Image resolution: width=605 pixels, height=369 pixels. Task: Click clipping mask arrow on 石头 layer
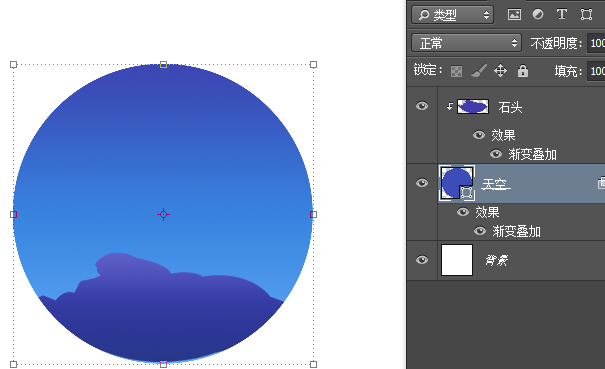pyautogui.click(x=450, y=107)
